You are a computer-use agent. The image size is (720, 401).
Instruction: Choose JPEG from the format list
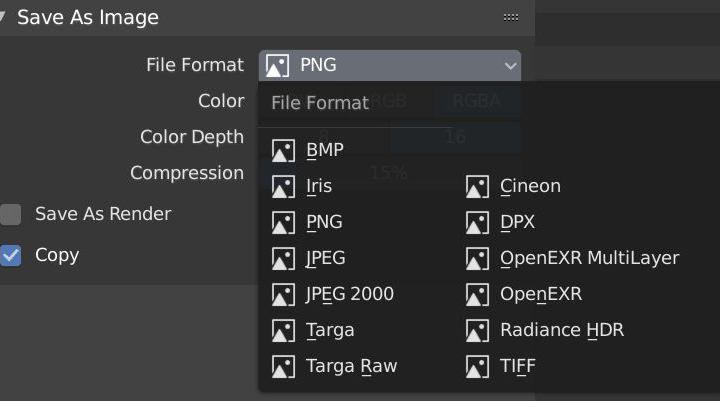coord(326,258)
